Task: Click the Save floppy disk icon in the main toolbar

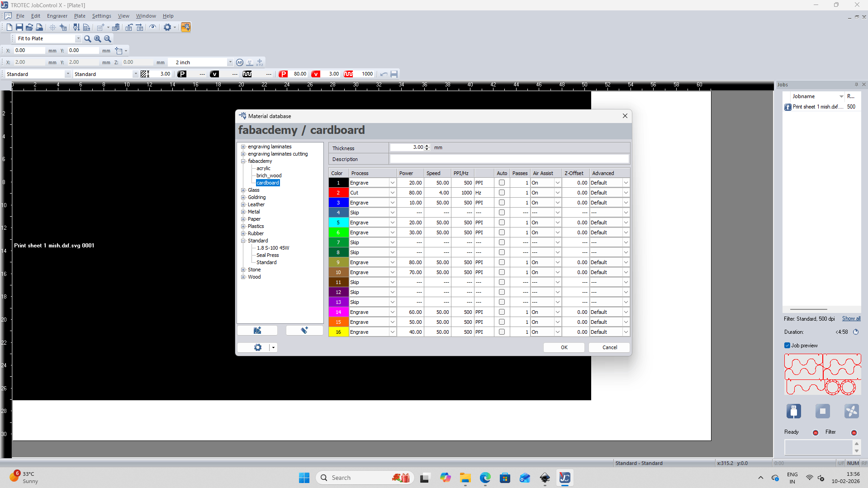Action: pyautogui.click(x=19, y=27)
